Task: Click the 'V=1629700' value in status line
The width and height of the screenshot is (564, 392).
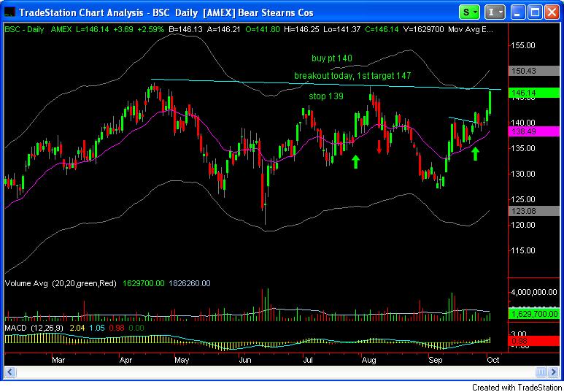Action: (423, 29)
